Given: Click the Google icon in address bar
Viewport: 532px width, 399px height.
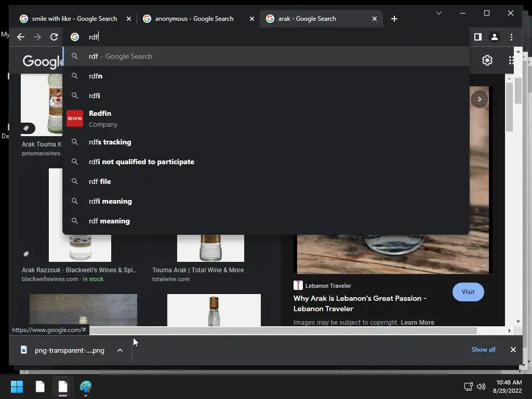Looking at the screenshot, I should click(x=75, y=37).
